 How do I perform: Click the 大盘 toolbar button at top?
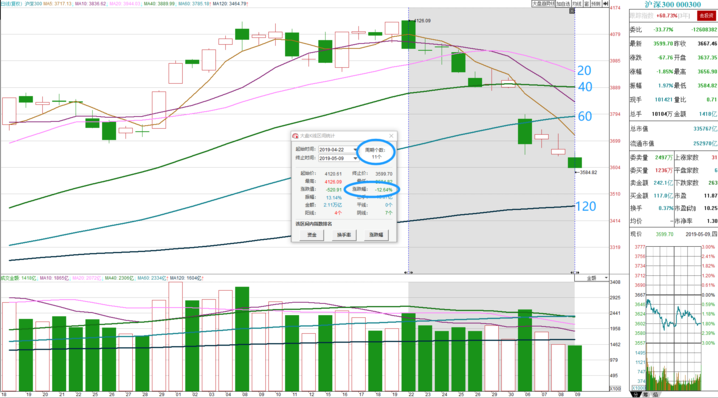tap(543, 4)
